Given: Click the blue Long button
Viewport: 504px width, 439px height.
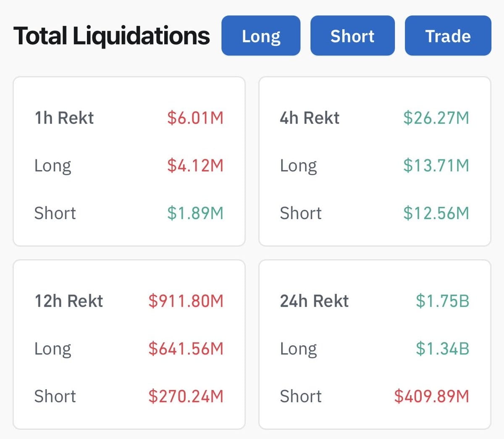Looking at the screenshot, I should 261,36.
